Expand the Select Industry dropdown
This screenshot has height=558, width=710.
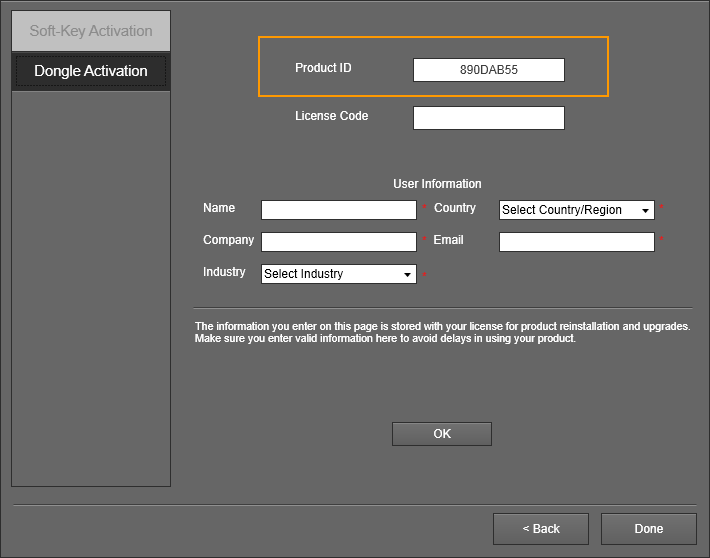coord(338,274)
